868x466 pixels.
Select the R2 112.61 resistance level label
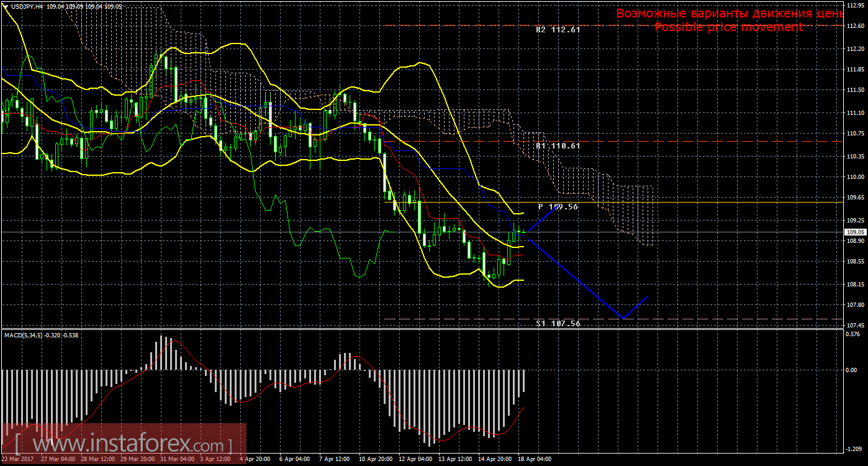tap(558, 29)
